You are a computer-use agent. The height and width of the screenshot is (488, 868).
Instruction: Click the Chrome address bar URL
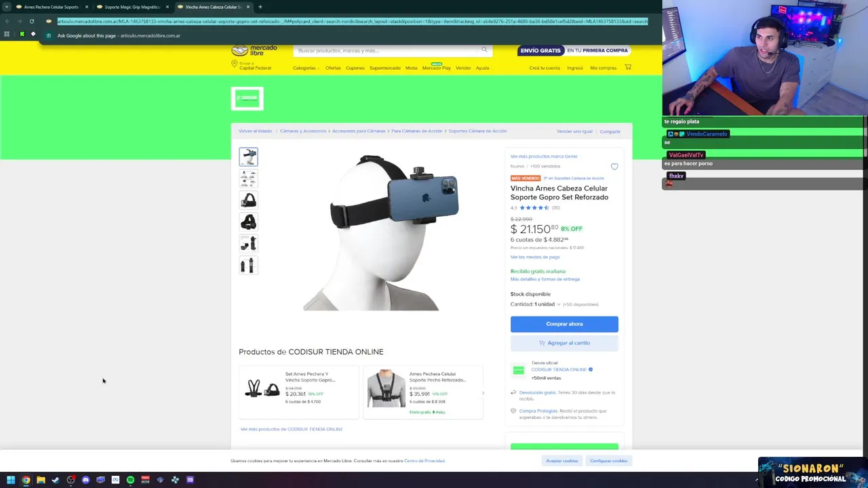(x=352, y=21)
